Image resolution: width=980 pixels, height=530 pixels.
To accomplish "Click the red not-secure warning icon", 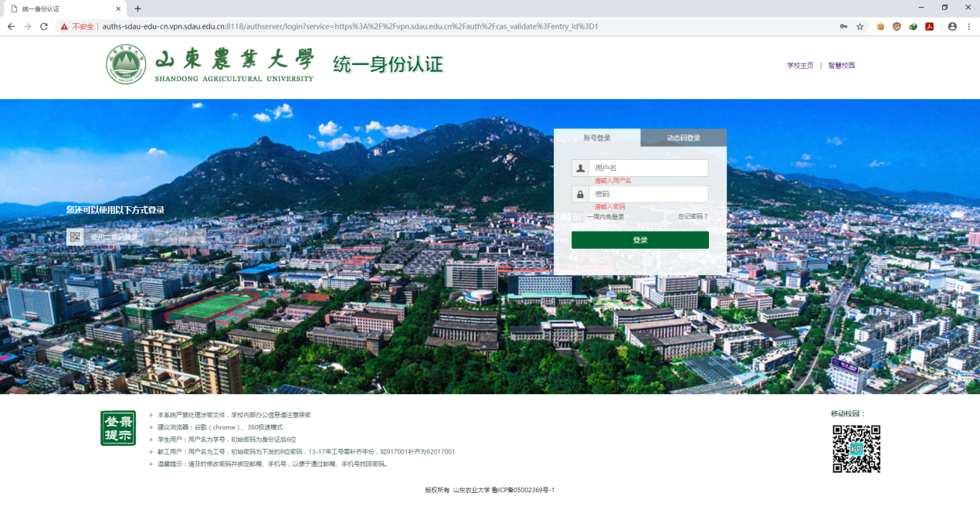I will [x=65, y=26].
